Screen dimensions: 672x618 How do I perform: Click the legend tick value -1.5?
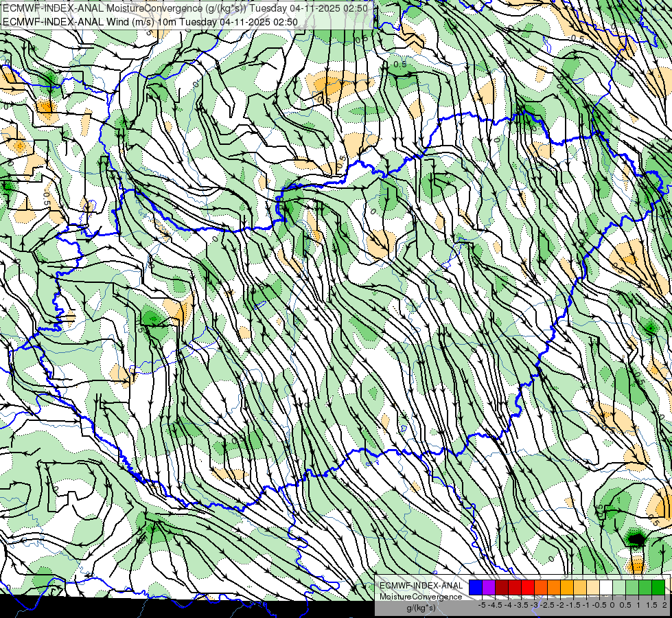coord(573,605)
